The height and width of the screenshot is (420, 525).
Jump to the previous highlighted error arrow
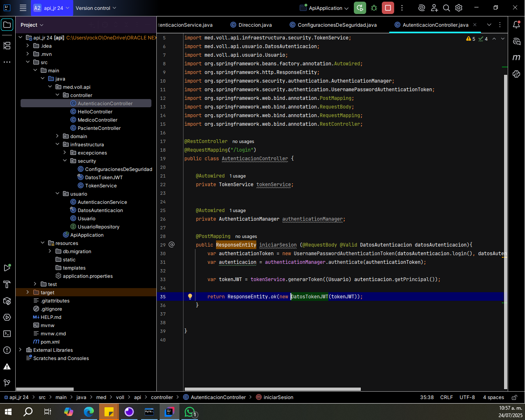pyautogui.click(x=494, y=39)
